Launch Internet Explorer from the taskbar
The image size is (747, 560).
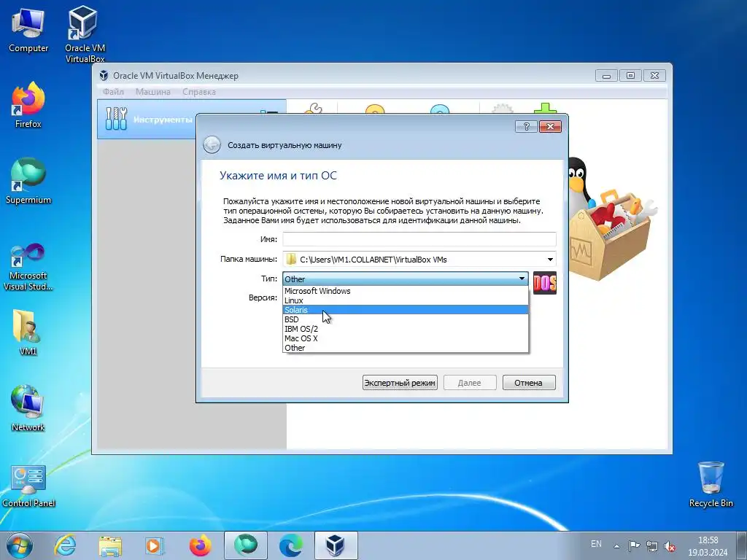pyautogui.click(x=65, y=545)
